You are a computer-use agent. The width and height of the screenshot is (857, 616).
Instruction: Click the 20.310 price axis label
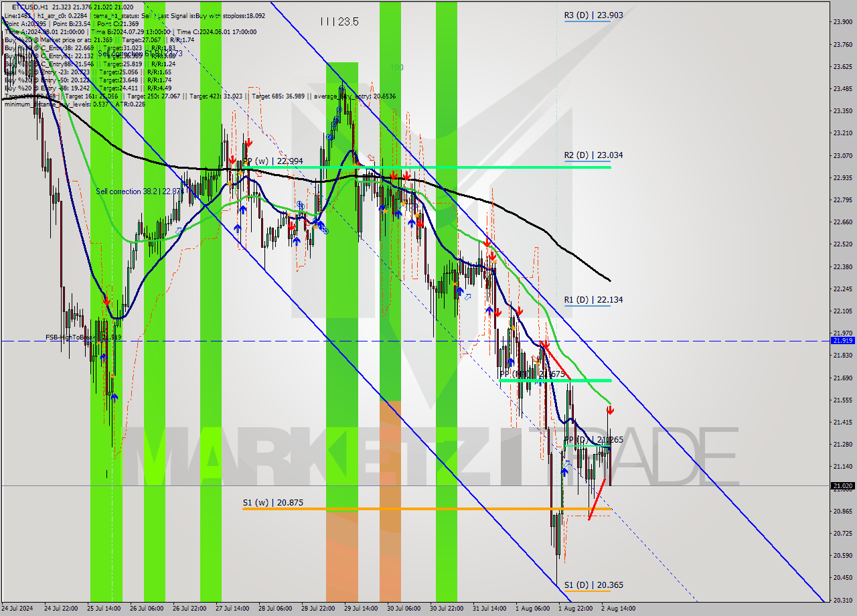pos(842,600)
